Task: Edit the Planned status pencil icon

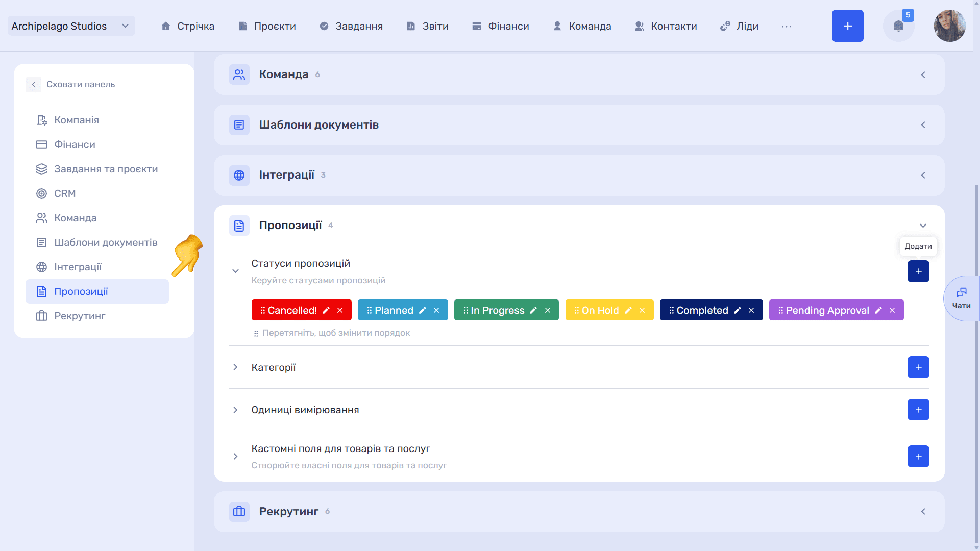Action: pos(422,310)
